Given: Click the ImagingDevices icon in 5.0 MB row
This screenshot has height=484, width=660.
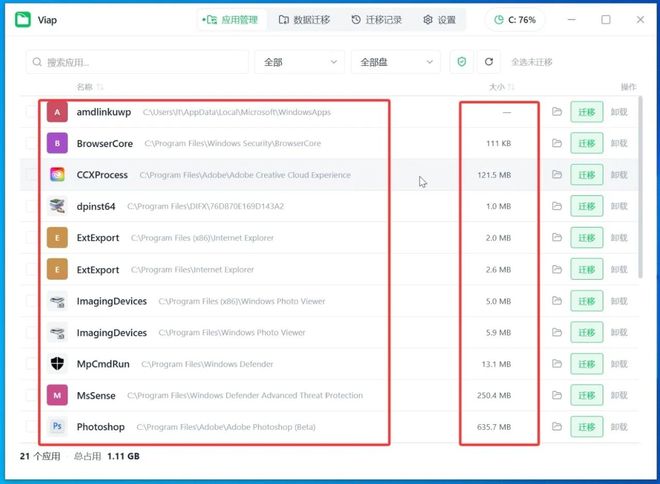Looking at the screenshot, I should [57, 301].
